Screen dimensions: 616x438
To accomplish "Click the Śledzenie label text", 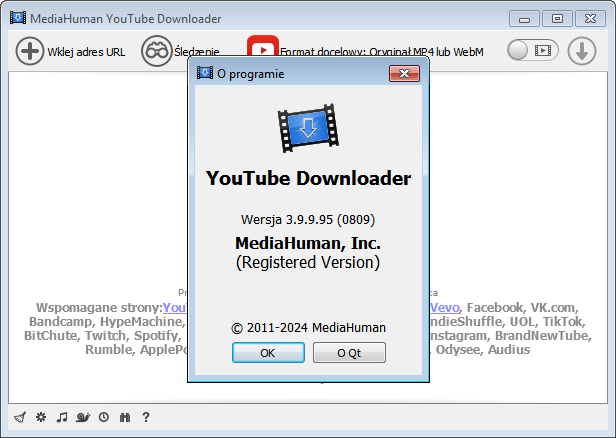I will pos(197,52).
